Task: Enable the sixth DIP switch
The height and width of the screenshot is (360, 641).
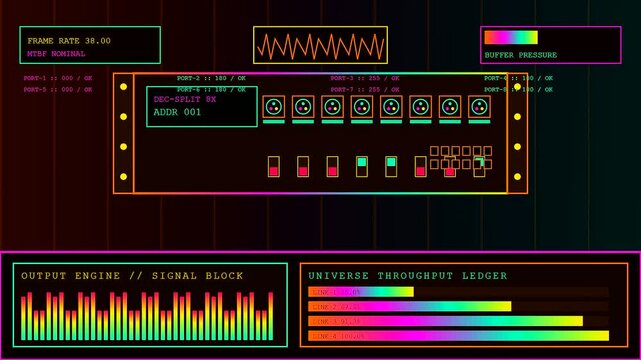Action: click(x=421, y=166)
